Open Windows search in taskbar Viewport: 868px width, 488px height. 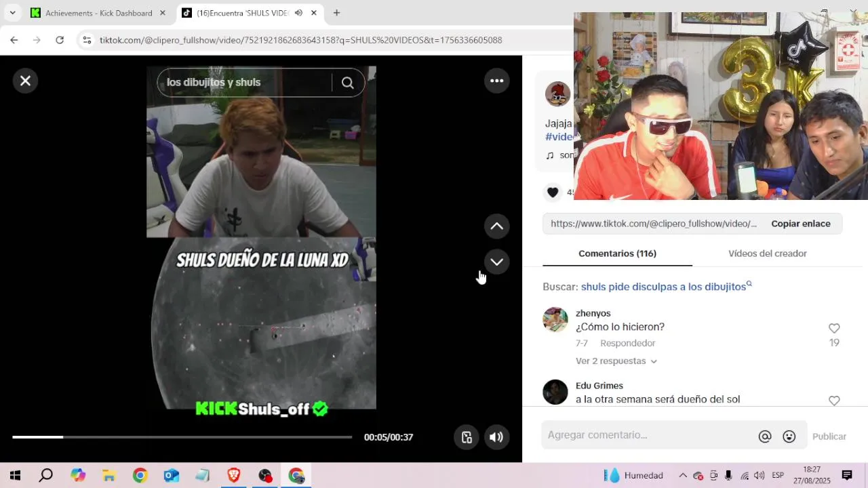click(45, 475)
